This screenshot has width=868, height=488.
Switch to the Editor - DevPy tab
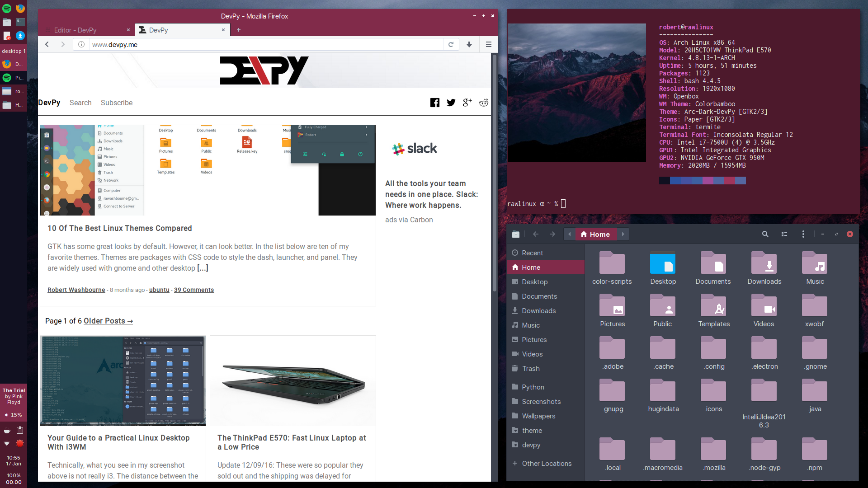point(75,30)
